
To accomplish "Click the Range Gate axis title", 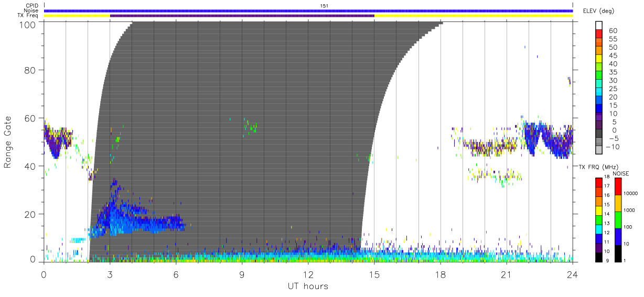I will (x=8, y=141).
